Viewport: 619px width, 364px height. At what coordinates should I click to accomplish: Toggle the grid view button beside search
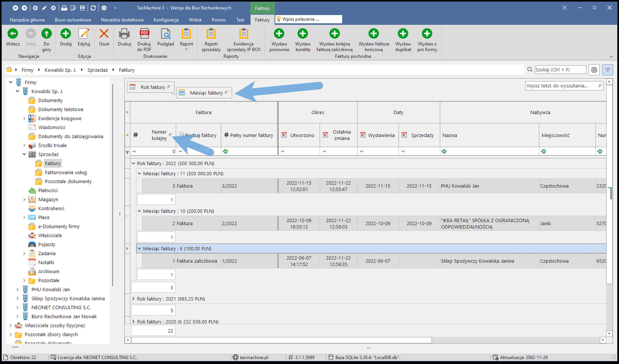pos(594,70)
